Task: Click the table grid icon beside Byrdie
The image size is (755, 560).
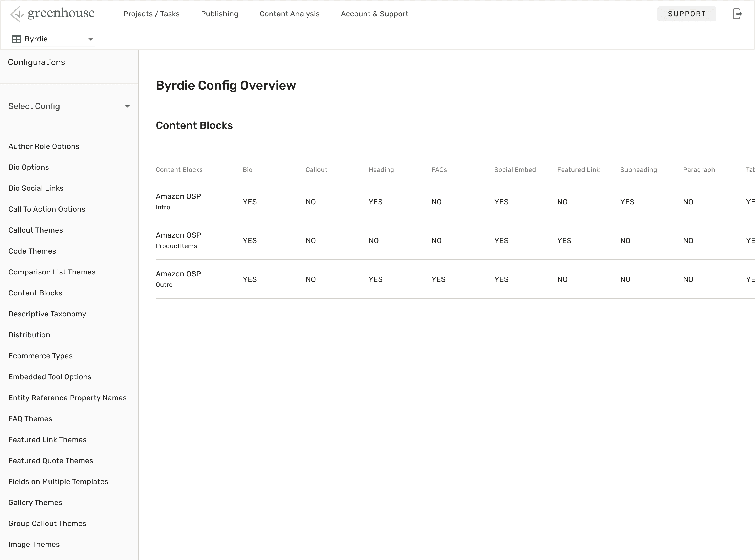Action: 17,39
